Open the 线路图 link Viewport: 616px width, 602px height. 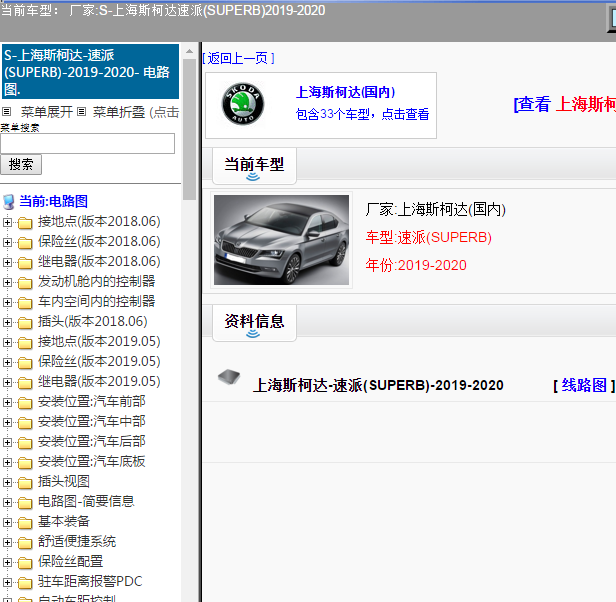[584, 385]
